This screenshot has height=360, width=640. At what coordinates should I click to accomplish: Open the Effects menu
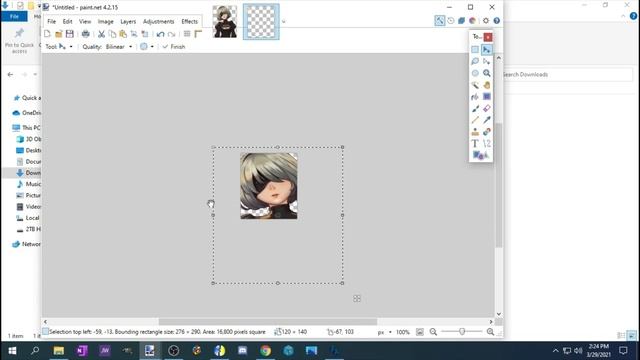click(189, 22)
